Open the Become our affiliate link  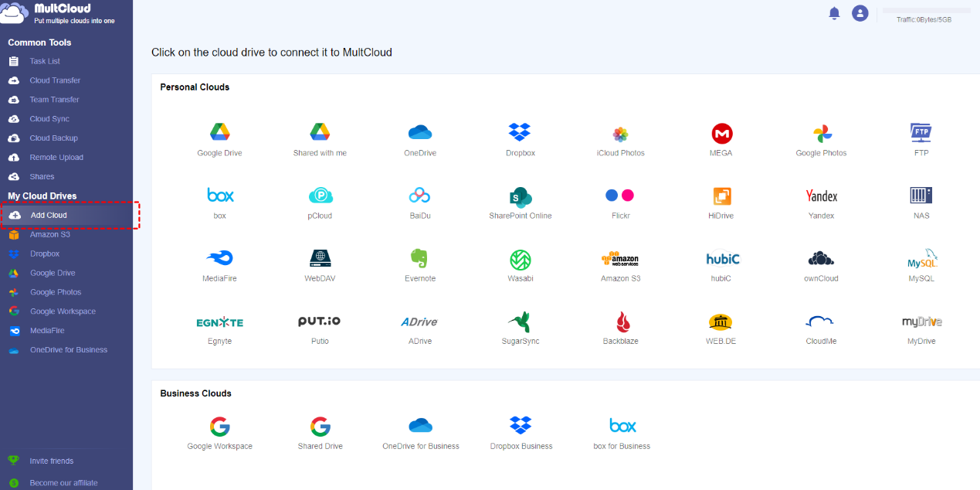coord(63,483)
